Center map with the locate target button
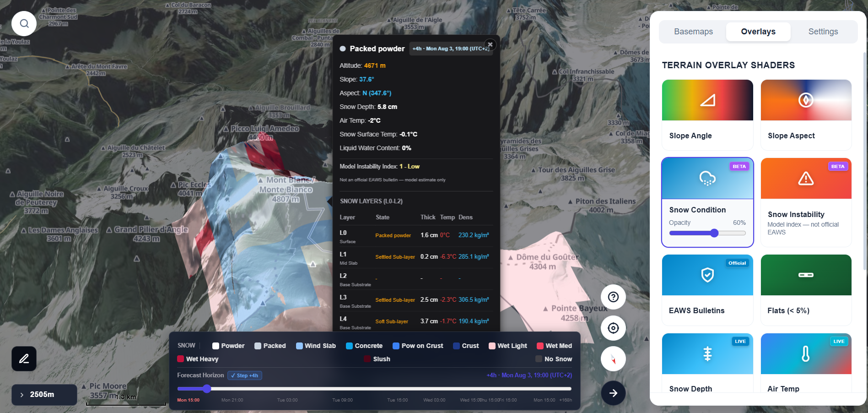Screen dimensions: 868x413 pos(613,328)
